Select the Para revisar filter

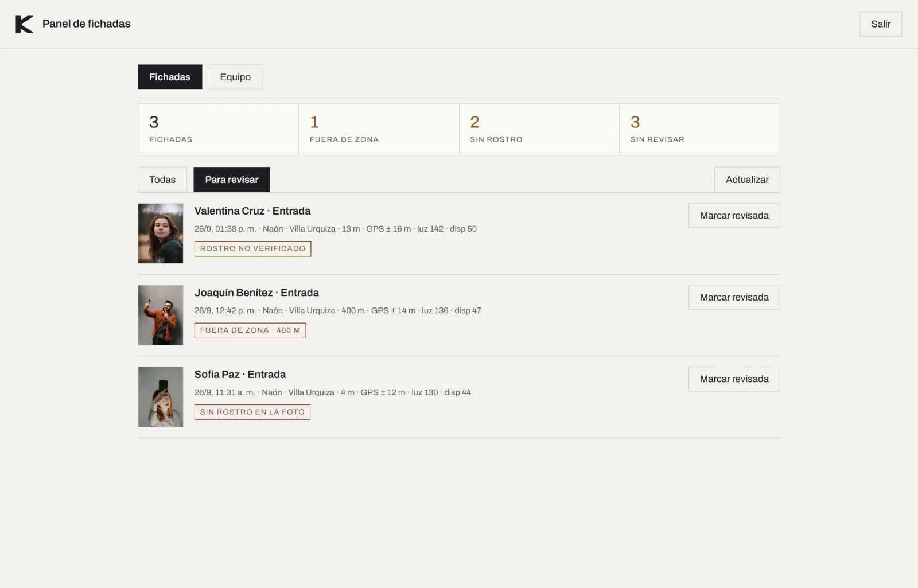coord(232,180)
